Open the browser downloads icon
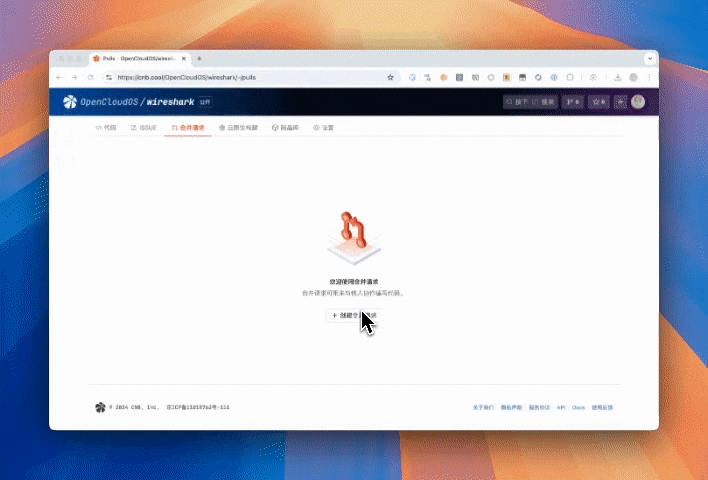 618,77
